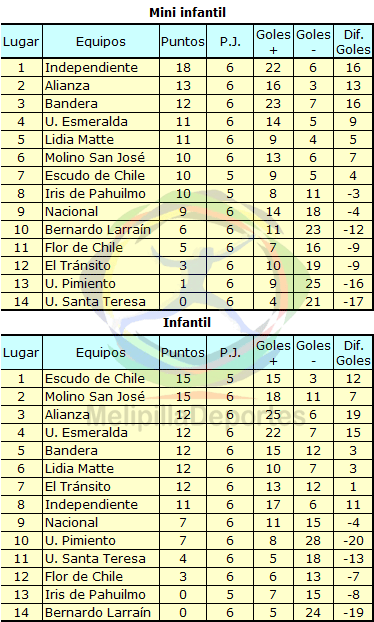The image size is (374, 622).
Task: Click Flor de Chile in Mini infantil table
Action: pyautogui.click(x=84, y=248)
